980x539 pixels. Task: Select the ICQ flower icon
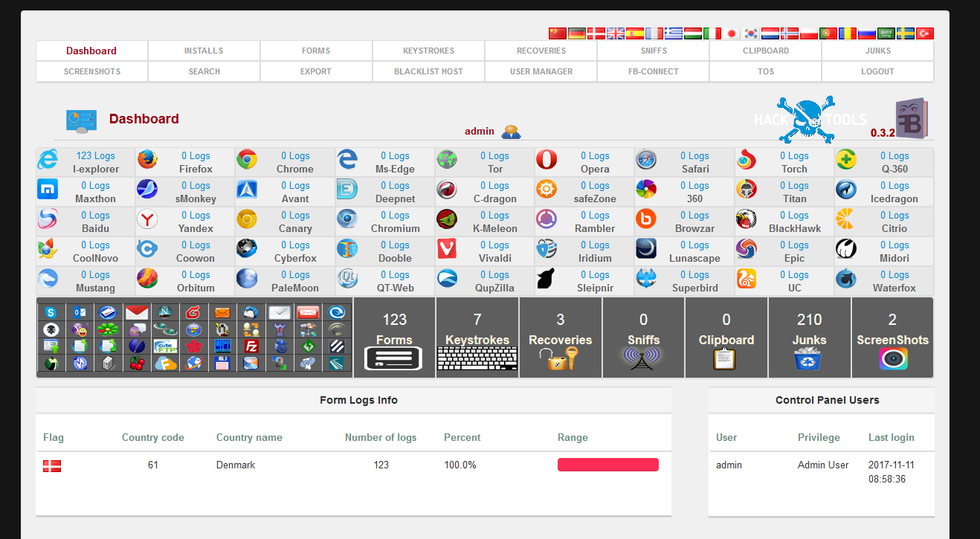(108, 329)
